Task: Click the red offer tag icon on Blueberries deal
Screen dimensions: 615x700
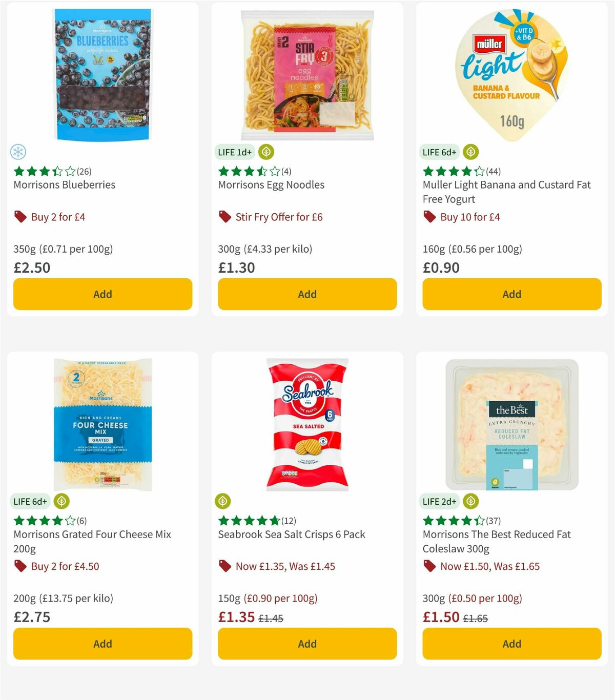Action: tap(20, 217)
